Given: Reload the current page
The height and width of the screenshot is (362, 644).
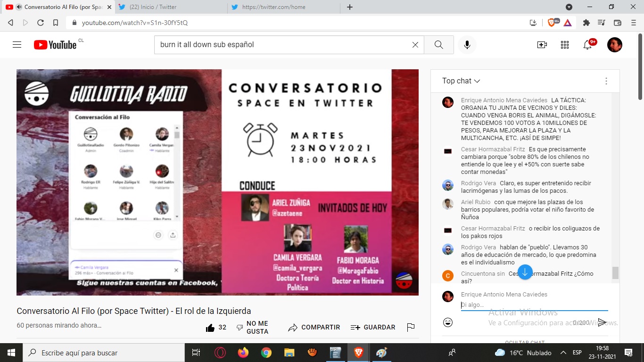Looking at the screenshot, I should point(41,23).
